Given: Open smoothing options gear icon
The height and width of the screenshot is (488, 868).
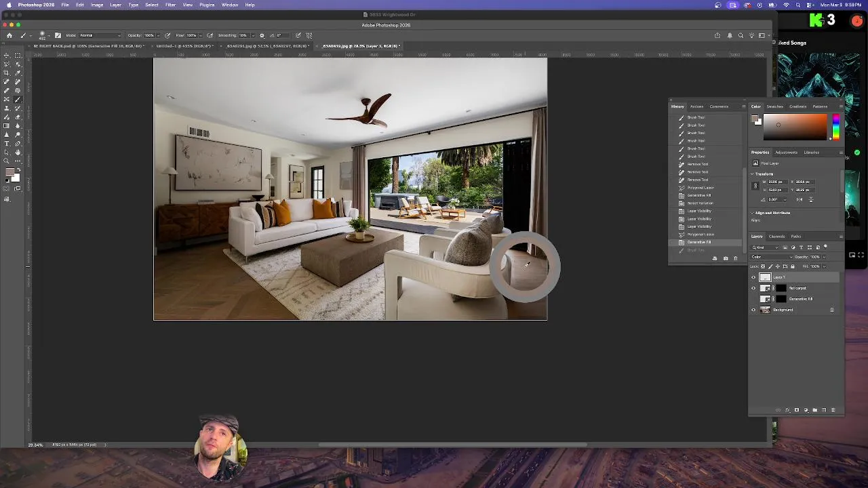Looking at the screenshot, I should click(262, 35).
